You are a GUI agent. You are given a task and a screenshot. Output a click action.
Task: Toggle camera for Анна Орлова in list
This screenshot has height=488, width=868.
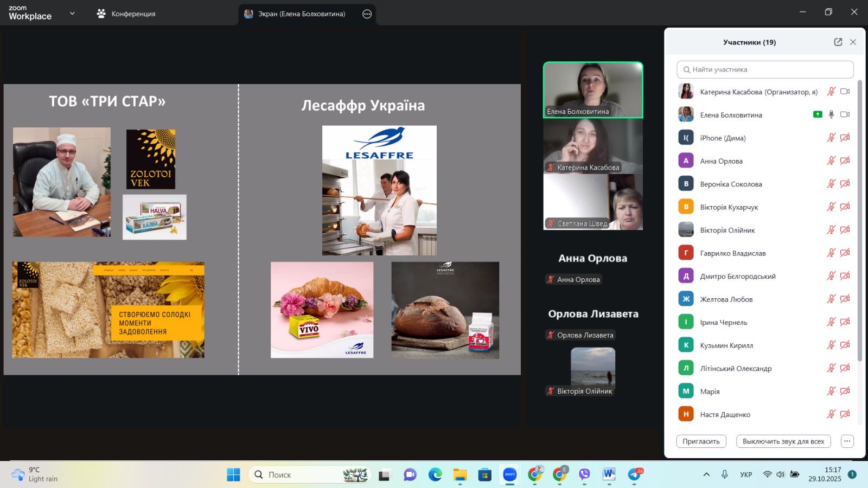pyautogui.click(x=845, y=160)
